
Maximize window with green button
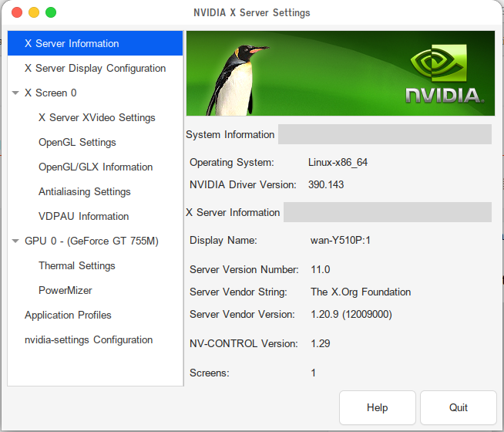pyautogui.click(x=51, y=12)
